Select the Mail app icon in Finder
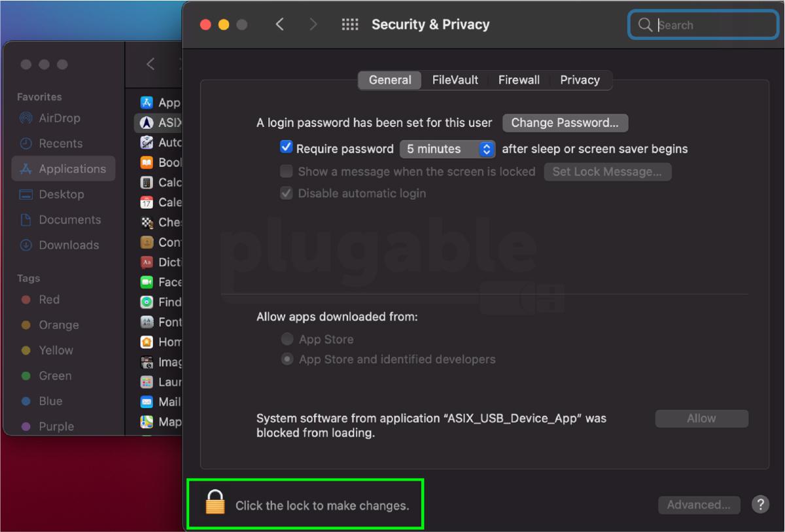The width and height of the screenshot is (785, 532). [147, 402]
